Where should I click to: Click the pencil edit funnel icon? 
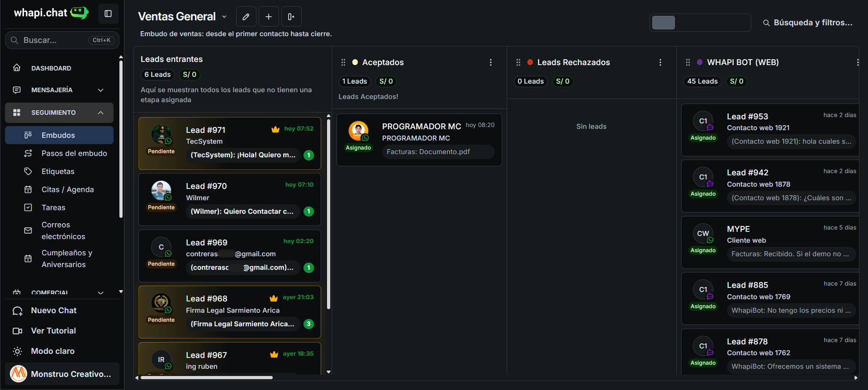246,17
